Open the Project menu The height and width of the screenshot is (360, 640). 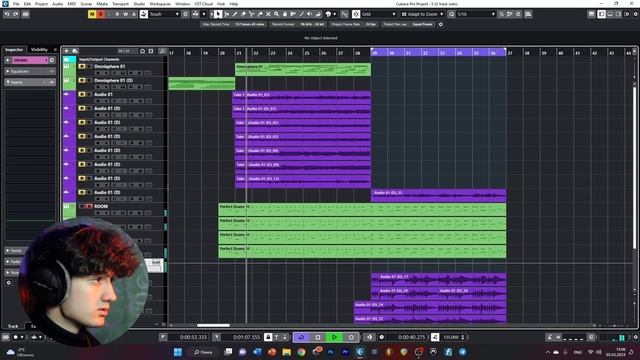41,4
